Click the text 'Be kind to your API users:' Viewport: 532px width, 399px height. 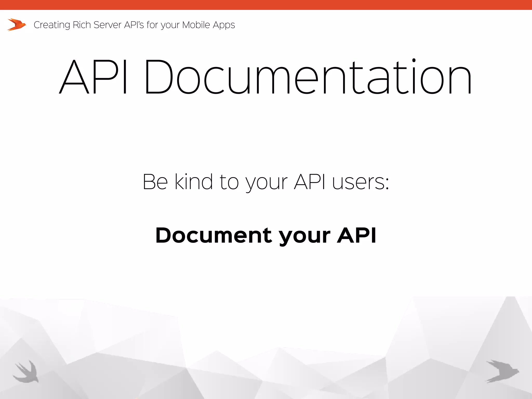tap(266, 183)
